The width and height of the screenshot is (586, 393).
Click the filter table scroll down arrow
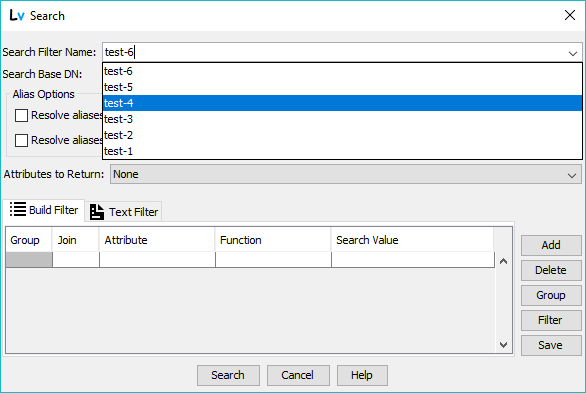(x=503, y=344)
